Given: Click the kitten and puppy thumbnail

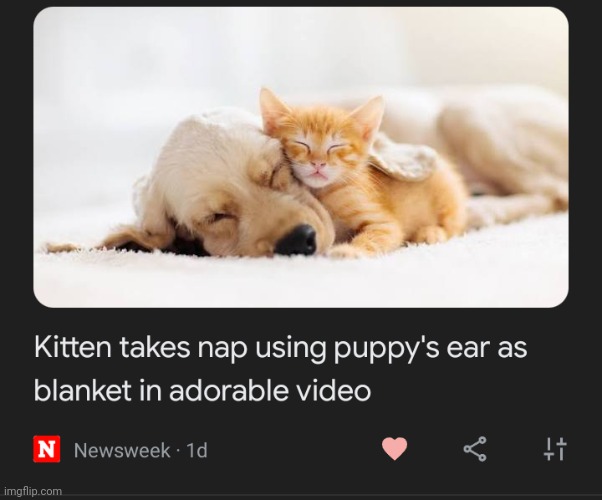Looking at the screenshot, I should (x=301, y=157).
